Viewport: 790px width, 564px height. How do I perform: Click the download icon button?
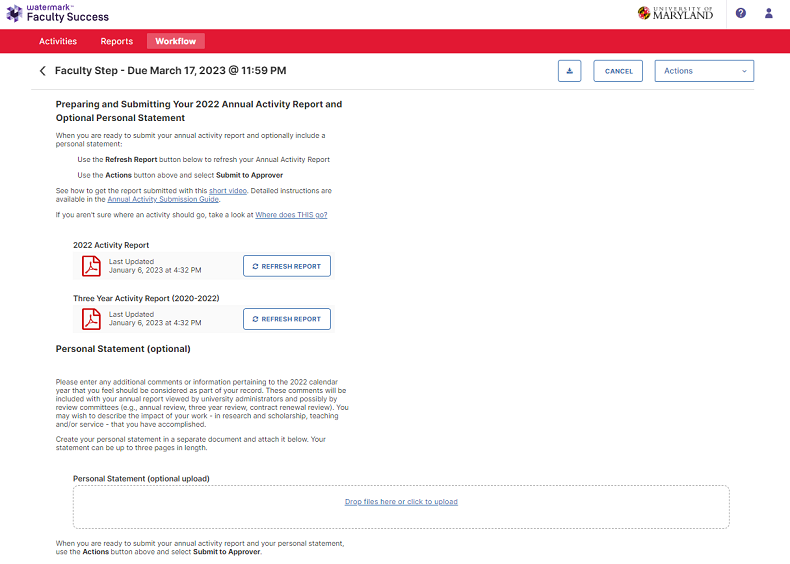(x=569, y=71)
